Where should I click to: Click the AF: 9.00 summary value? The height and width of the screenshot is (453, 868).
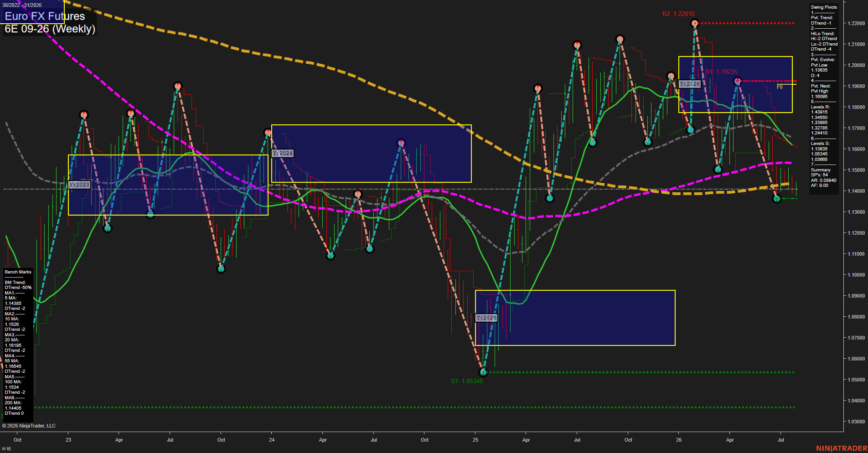tap(820, 185)
